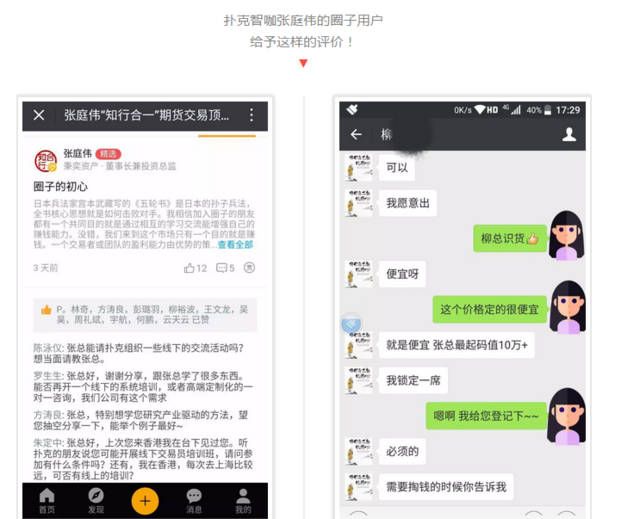Tap the Wi-Fi status icon

480,109
